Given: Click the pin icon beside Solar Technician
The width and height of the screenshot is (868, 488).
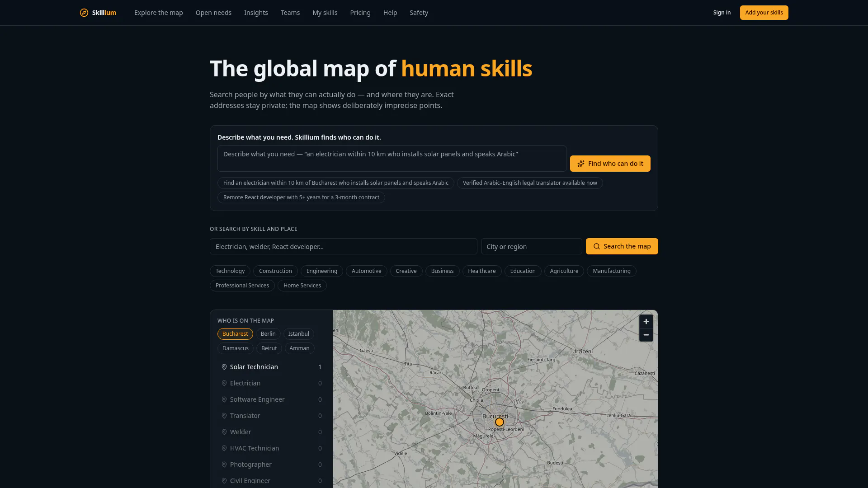Looking at the screenshot, I should pos(224,367).
